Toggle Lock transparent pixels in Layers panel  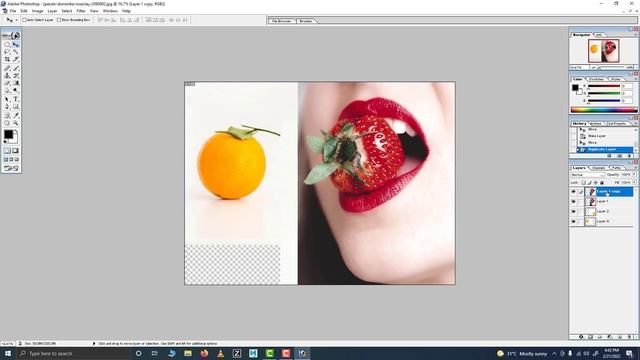pyautogui.click(x=584, y=182)
